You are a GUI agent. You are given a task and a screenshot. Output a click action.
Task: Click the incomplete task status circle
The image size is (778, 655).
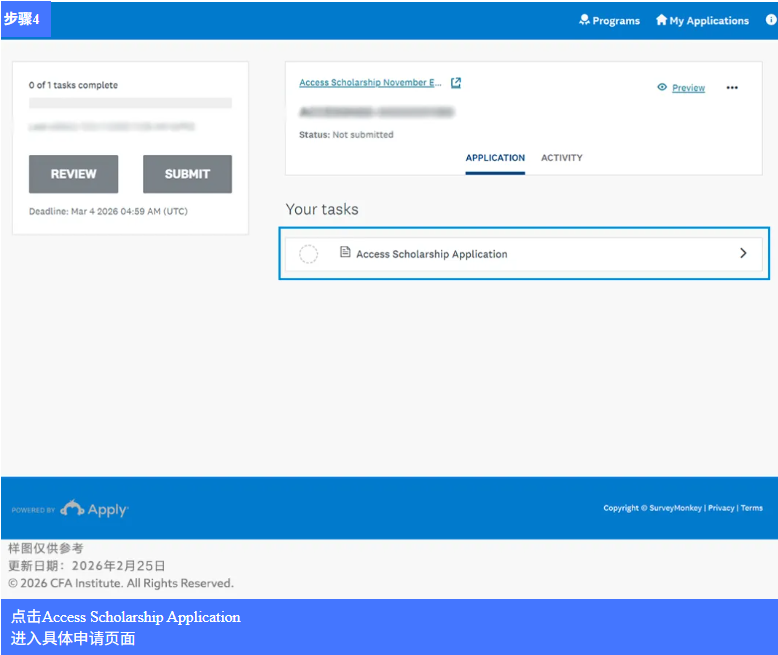309,254
